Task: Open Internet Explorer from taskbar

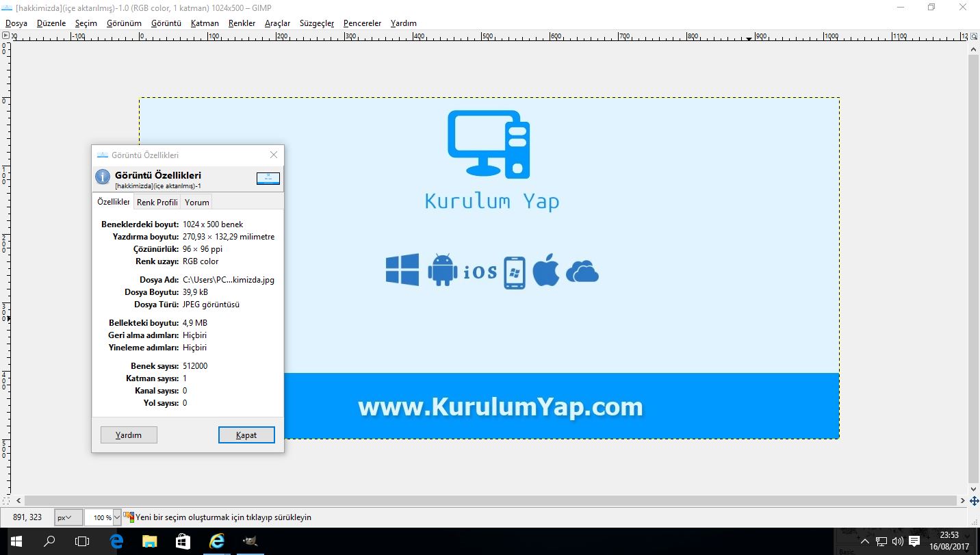Action: [216, 541]
